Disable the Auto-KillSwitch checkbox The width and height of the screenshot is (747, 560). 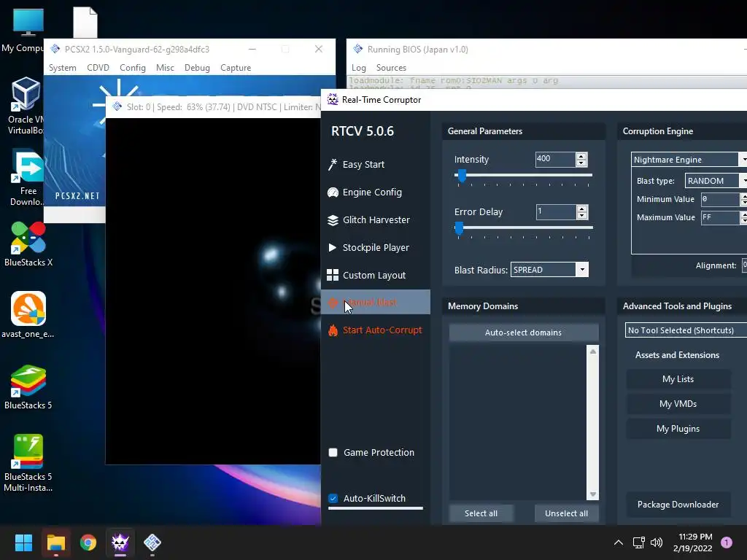coord(333,499)
